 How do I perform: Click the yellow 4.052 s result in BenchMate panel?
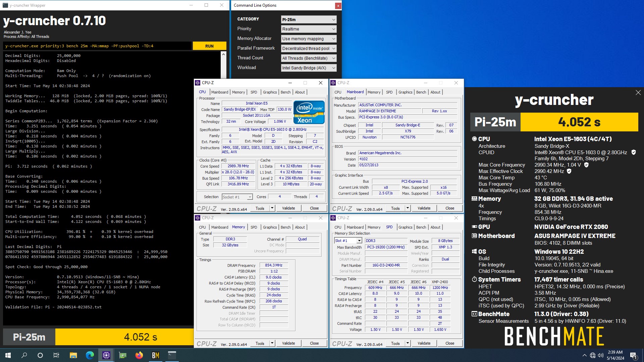tap(579, 122)
